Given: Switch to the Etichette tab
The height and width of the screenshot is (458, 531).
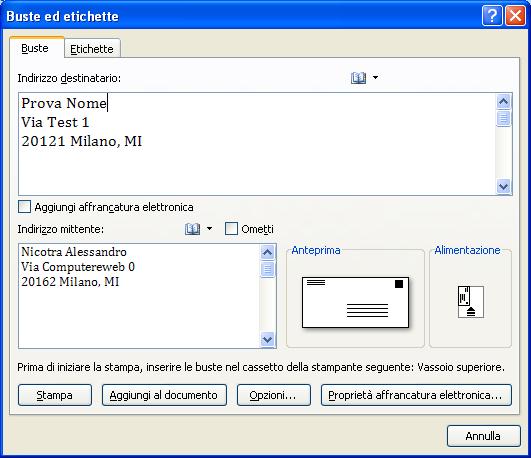Looking at the screenshot, I should coord(92,49).
